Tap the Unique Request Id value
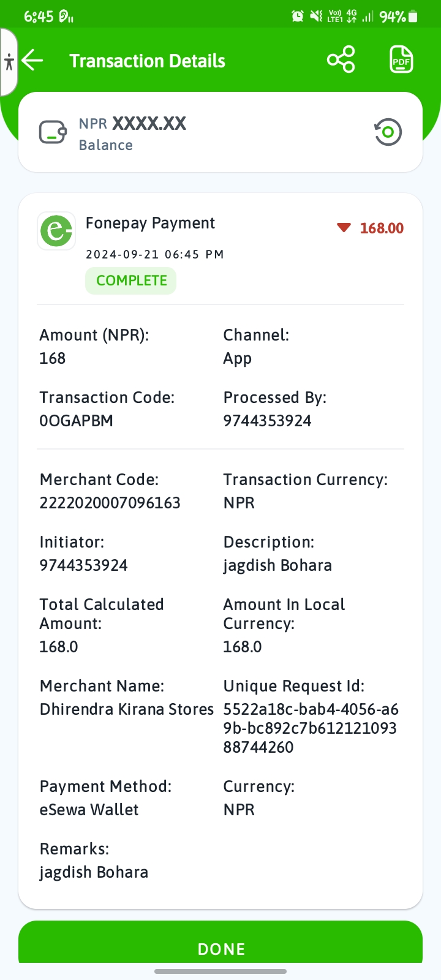Viewport: 441px width, 980px height. point(311,728)
